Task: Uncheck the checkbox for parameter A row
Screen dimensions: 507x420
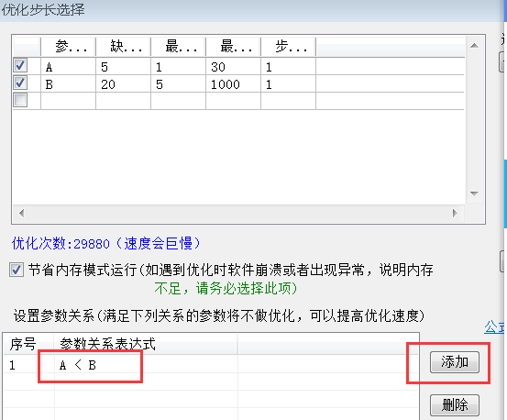Action: 20,66
